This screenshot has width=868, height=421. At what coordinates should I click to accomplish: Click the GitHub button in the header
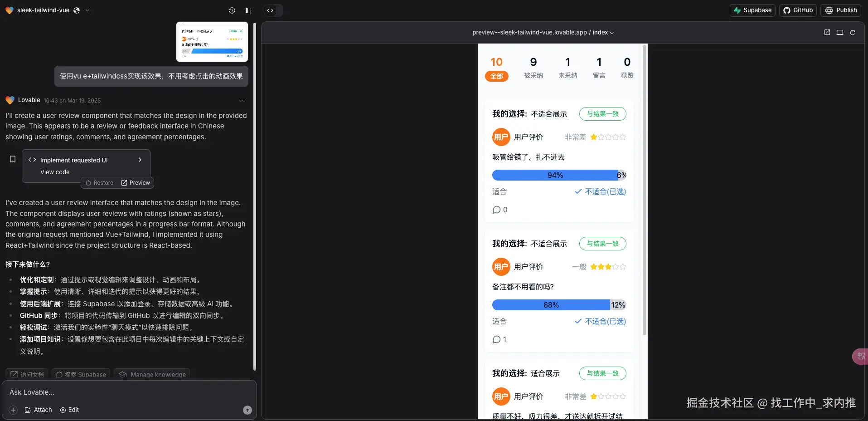[798, 10]
